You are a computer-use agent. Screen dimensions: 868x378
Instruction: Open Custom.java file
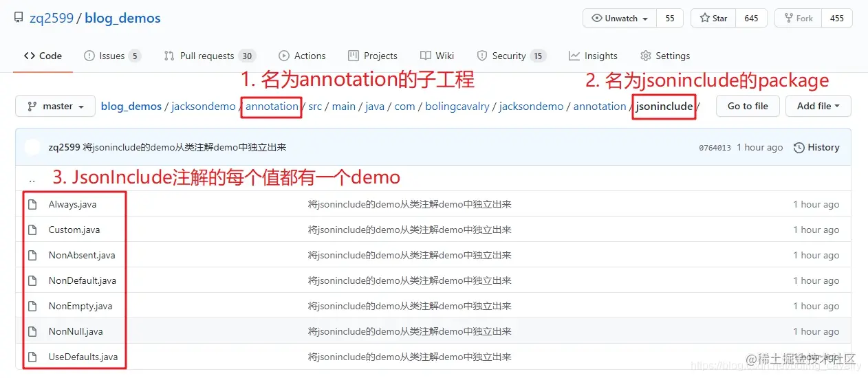coord(74,230)
